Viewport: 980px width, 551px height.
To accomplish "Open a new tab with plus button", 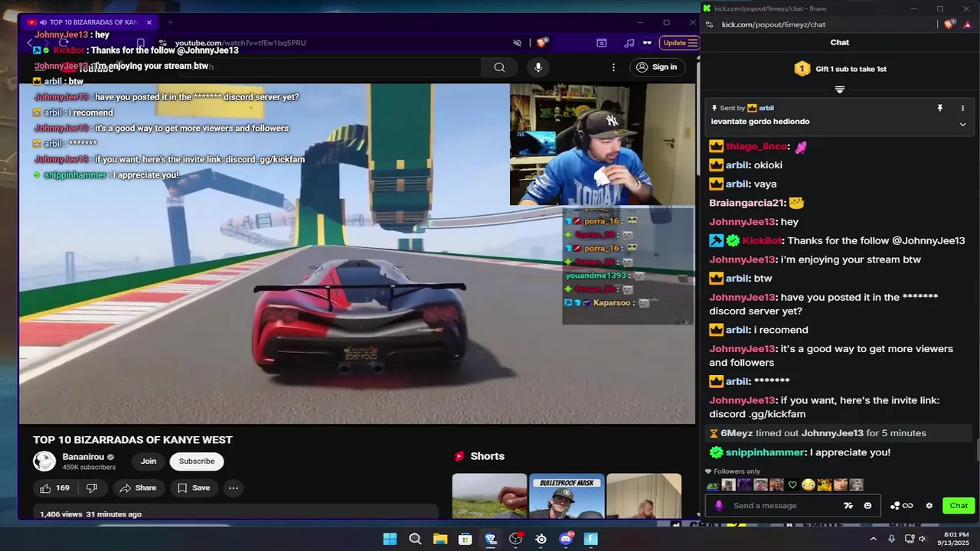I will point(170,22).
